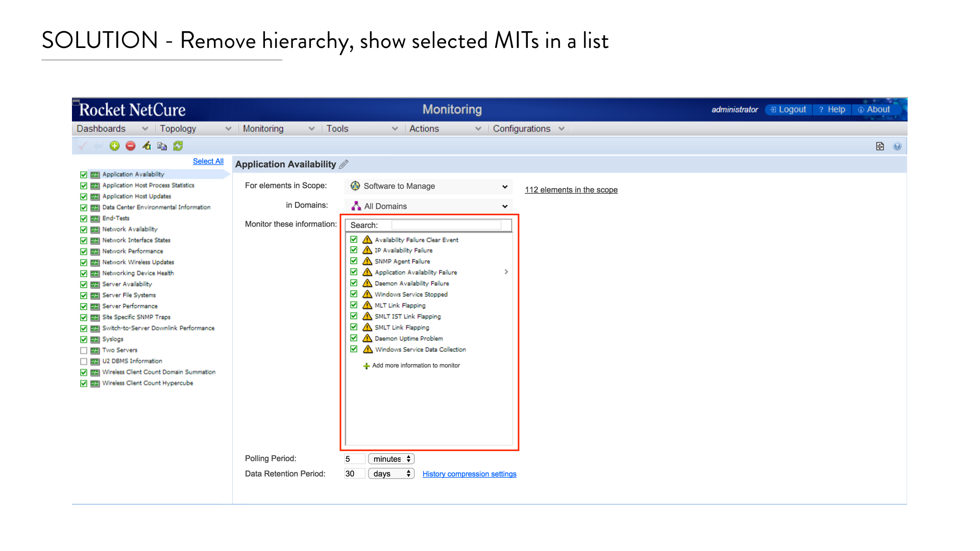This screenshot has width=980, height=551.
Task: Select Switch-to-Server Downlink Performance entry
Action: (x=158, y=329)
